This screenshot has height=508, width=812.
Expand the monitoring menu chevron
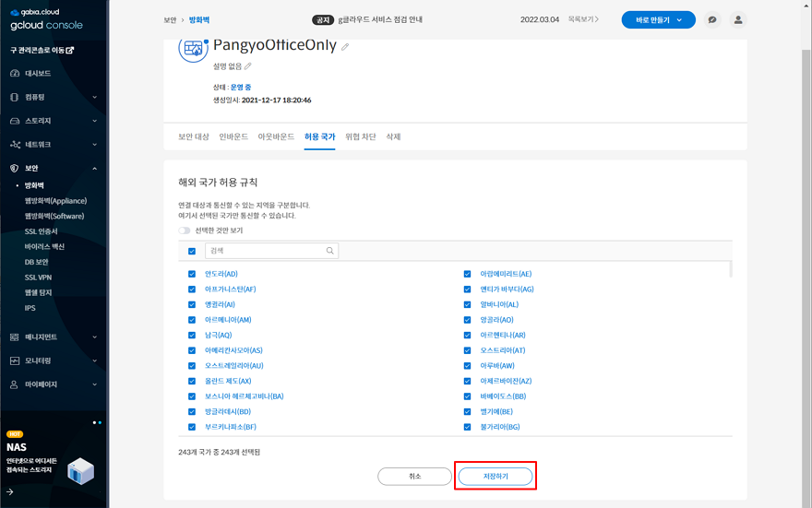(95, 360)
